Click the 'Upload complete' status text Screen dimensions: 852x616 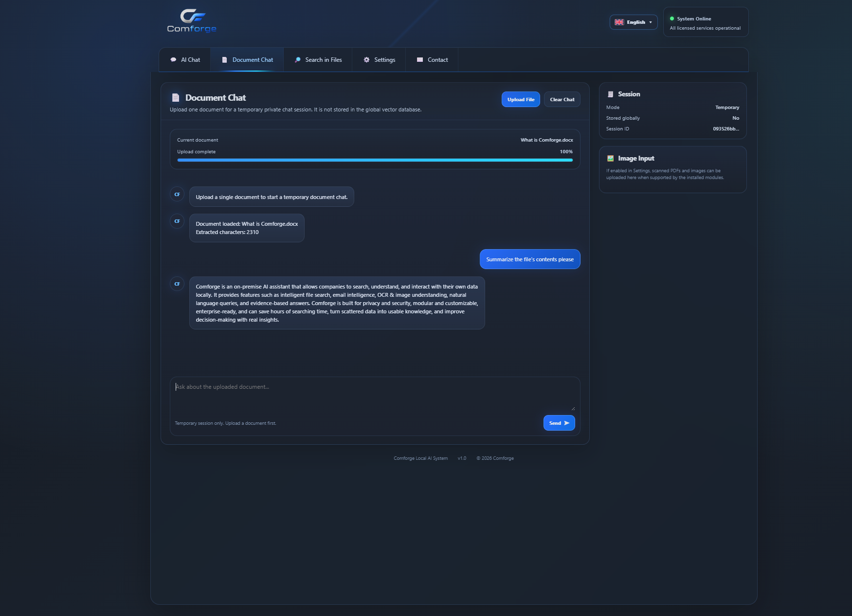pos(196,152)
